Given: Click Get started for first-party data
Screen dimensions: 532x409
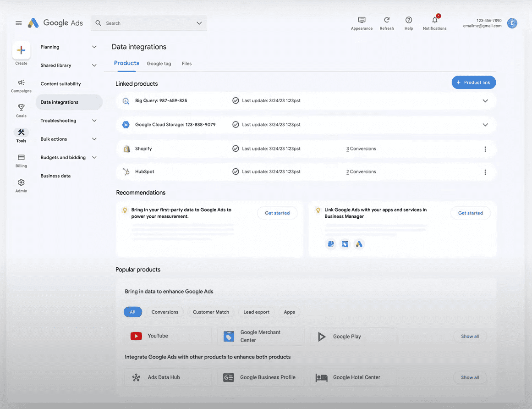Looking at the screenshot, I should click(x=277, y=213).
